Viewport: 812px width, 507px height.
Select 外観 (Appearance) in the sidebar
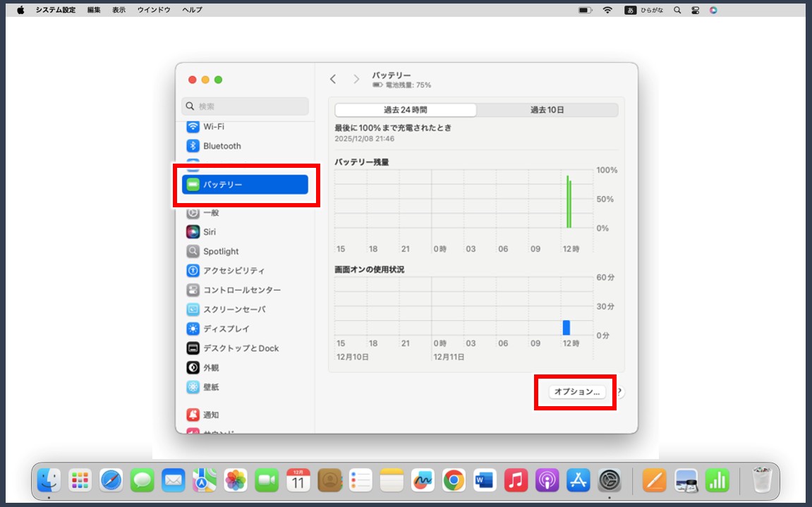coord(211,367)
